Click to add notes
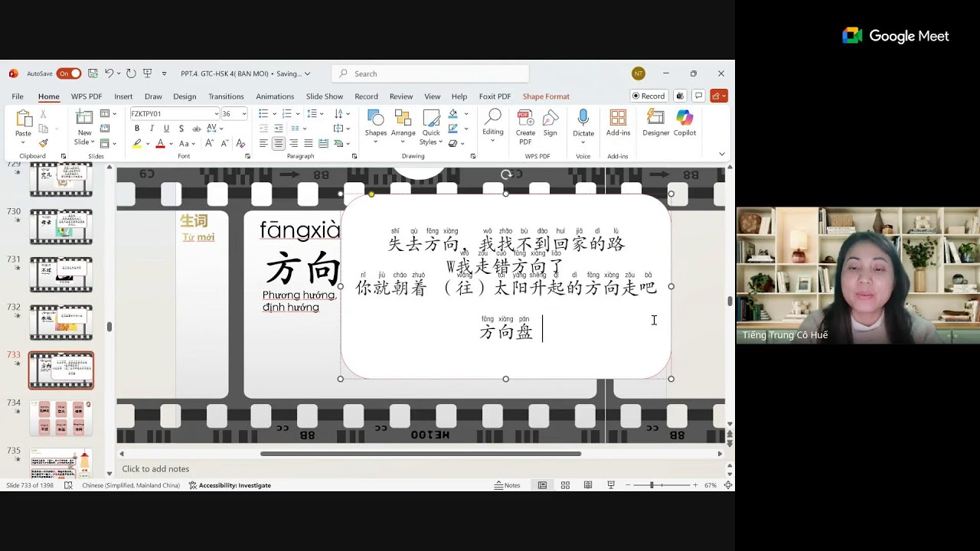Screen dimensions: 980x551 tap(155, 469)
